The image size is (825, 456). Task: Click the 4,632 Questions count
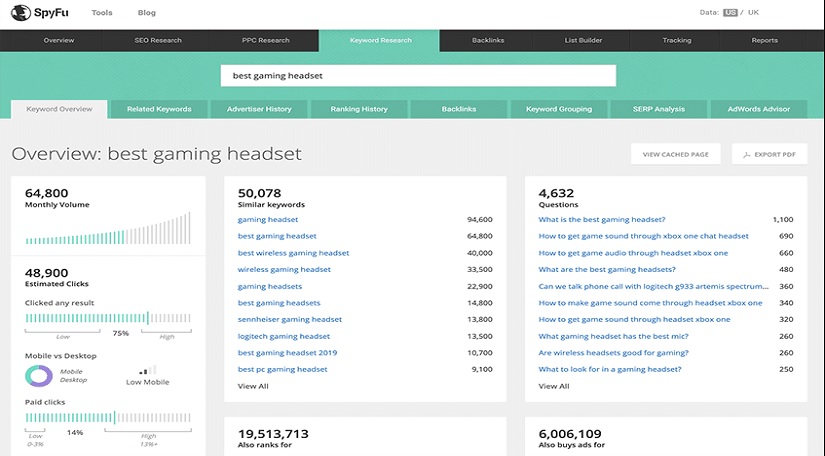point(556,193)
